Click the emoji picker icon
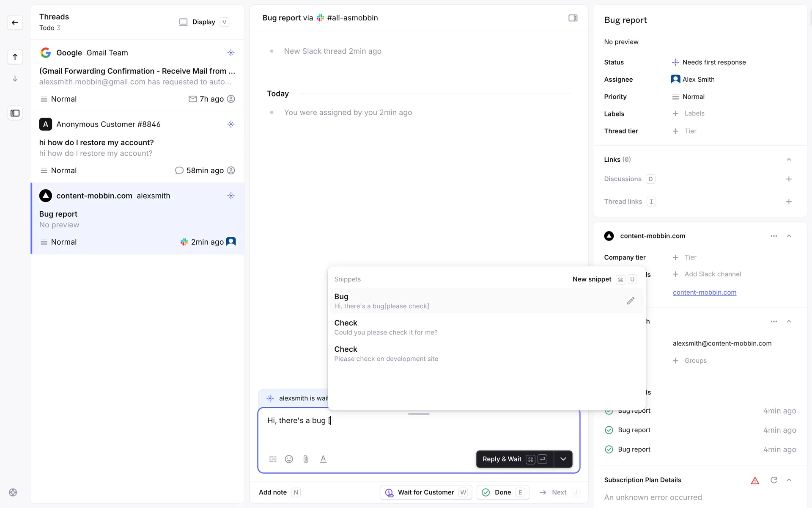This screenshot has height=508, width=812. click(289, 459)
